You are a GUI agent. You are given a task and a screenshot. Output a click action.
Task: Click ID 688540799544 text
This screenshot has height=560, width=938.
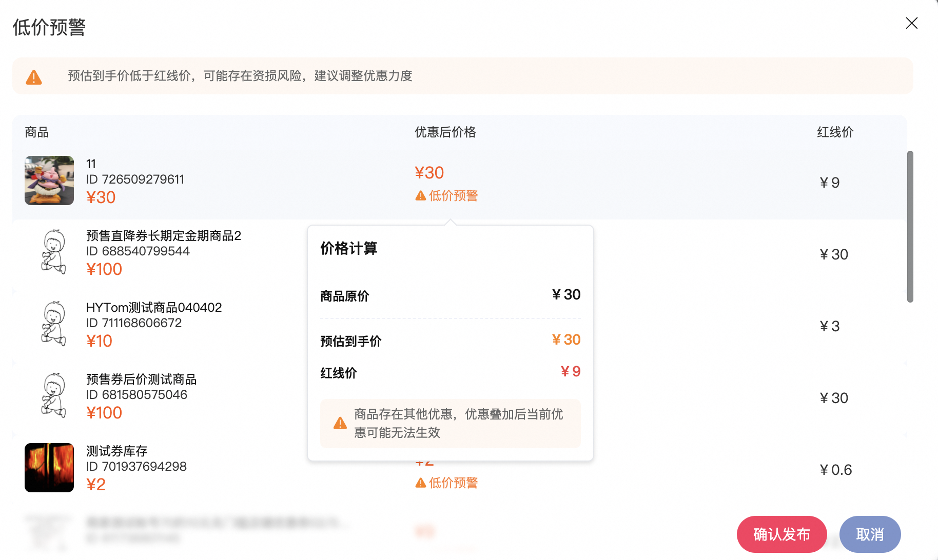138,251
